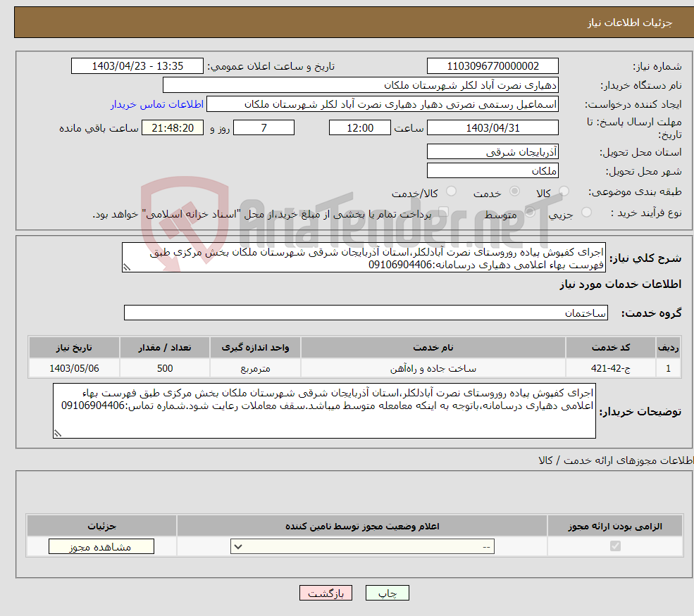Click the جزئیات اطلاعات نیاز page title
This screenshot has width=694, height=616.
coord(629,23)
